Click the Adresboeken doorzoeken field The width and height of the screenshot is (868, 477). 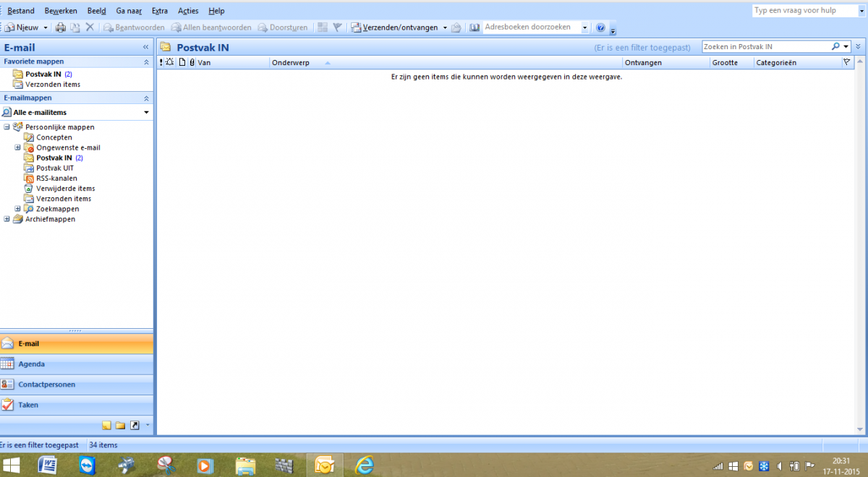(532, 27)
